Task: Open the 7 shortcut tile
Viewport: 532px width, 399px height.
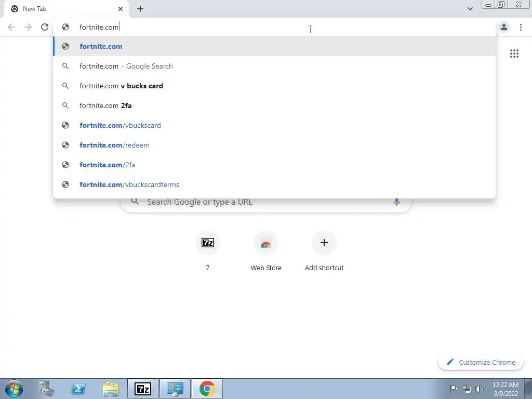Action: [x=208, y=251]
